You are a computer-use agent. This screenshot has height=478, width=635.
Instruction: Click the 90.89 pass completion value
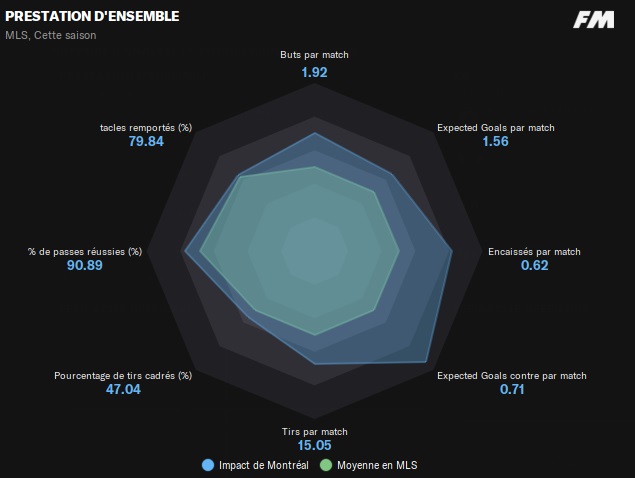pos(85,266)
